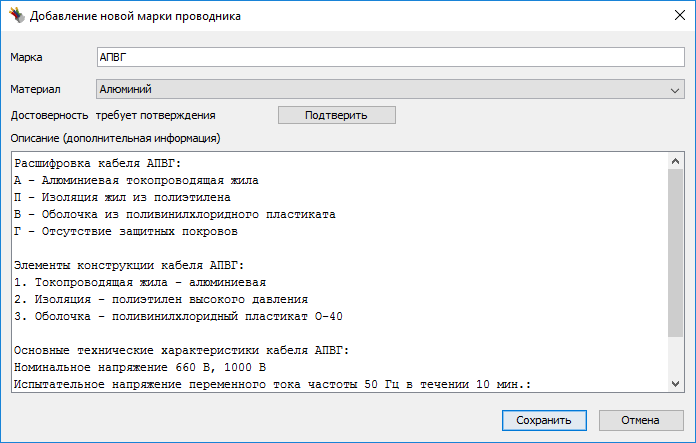Click the Сохранить button
This screenshot has height=443, width=696.
click(x=544, y=420)
